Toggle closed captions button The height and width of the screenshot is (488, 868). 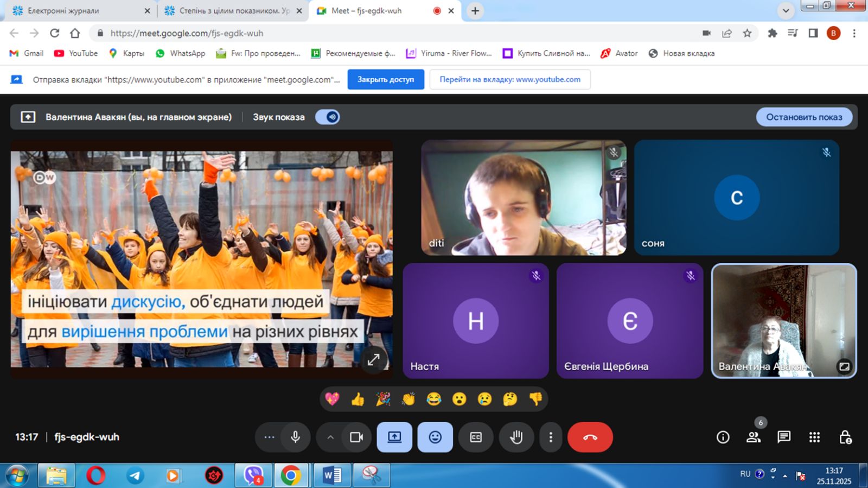[476, 437]
